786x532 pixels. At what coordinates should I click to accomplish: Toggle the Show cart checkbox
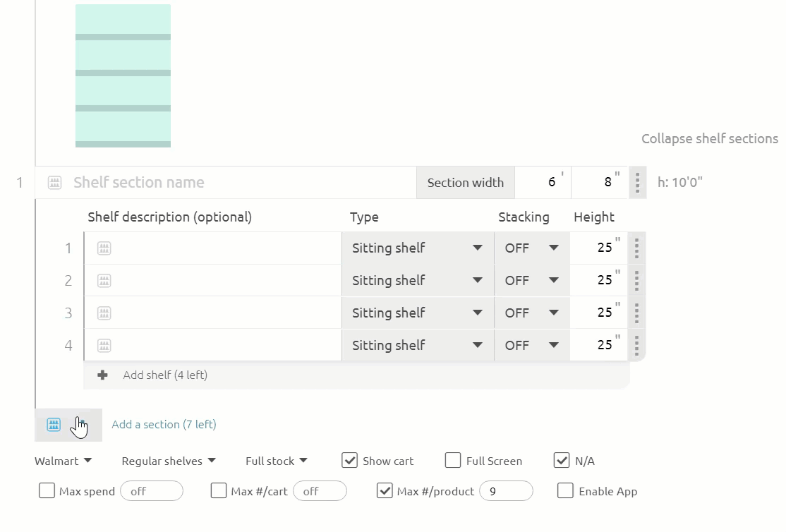(349, 460)
